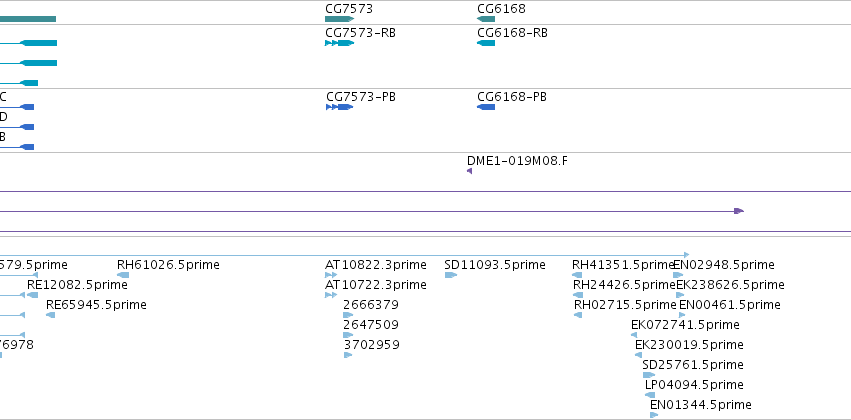This screenshot has width=851, height=420.
Task: Select the RH61026.5prime EST glyph
Action: coord(123,275)
